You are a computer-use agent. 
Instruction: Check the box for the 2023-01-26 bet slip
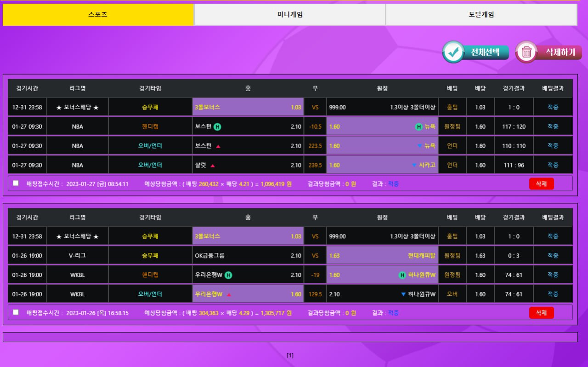coord(16,312)
